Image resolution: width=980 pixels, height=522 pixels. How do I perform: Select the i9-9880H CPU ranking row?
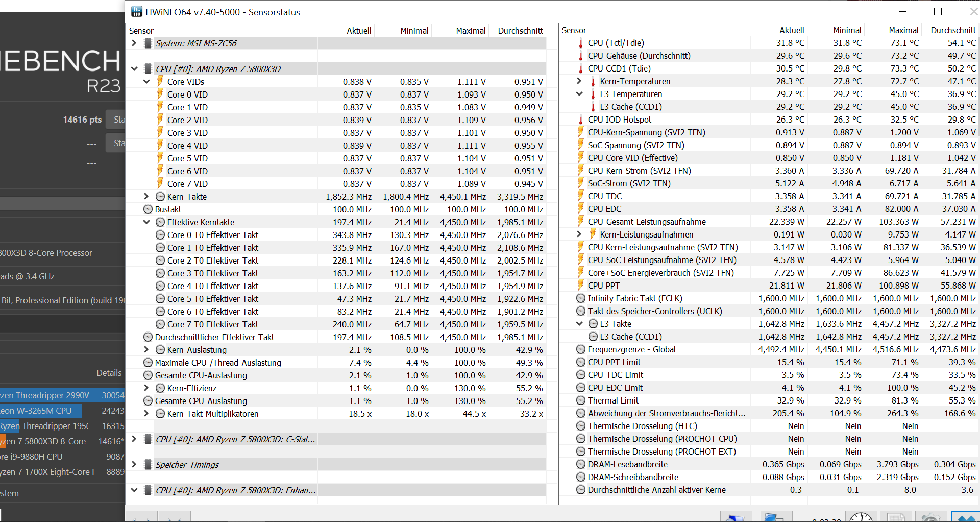(62, 457)
